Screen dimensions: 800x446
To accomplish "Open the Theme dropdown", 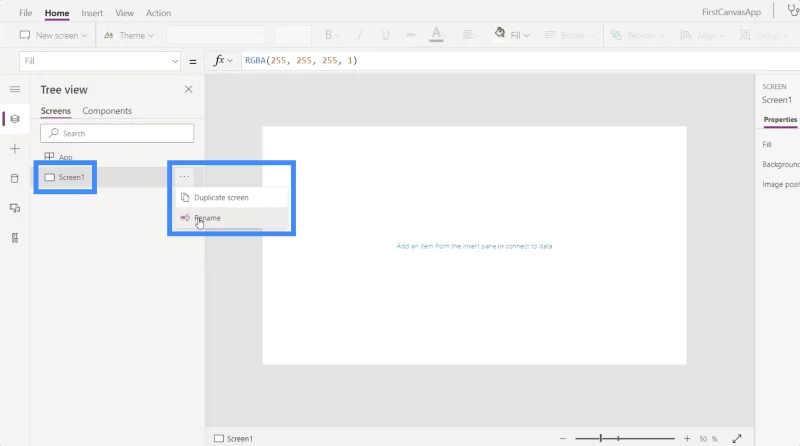I will coord(129,35).
